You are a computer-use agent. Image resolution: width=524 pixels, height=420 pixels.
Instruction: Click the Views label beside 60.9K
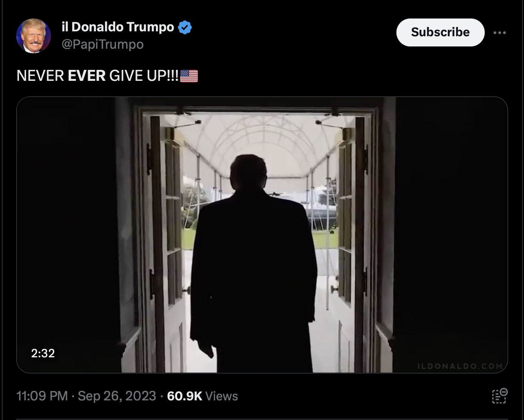(x=222, y=396)
